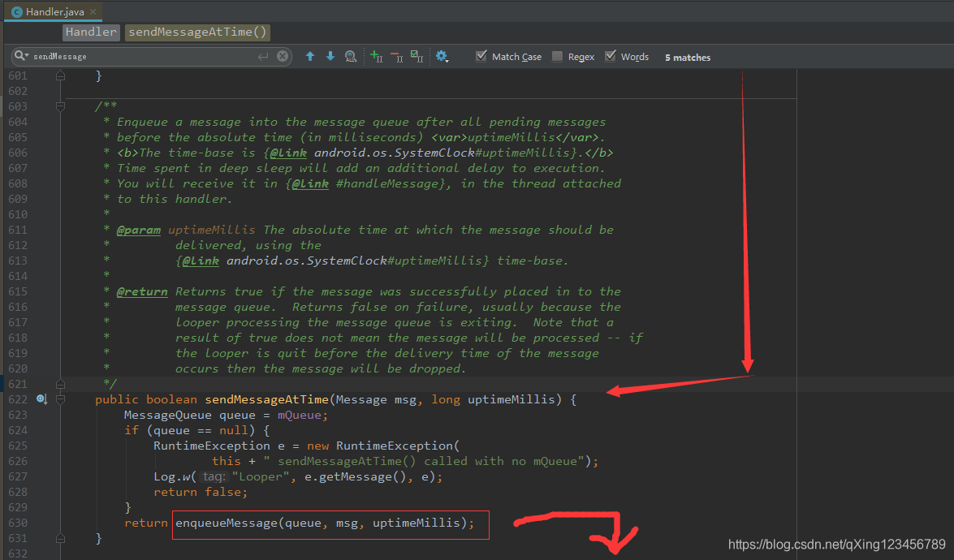The image size is (954, 560).
Task: Click "MessageQueue queue" declaration
Action: point(190,416)
